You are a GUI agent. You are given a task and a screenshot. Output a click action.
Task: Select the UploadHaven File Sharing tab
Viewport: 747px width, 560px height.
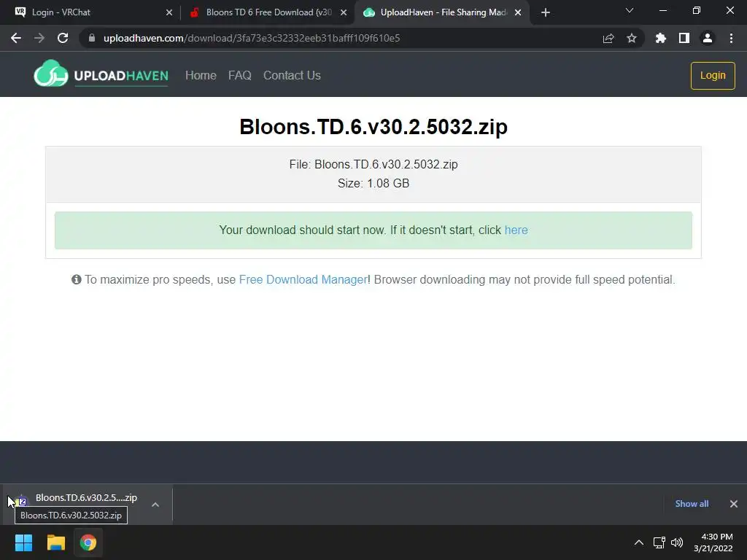(x=444, y=12)
